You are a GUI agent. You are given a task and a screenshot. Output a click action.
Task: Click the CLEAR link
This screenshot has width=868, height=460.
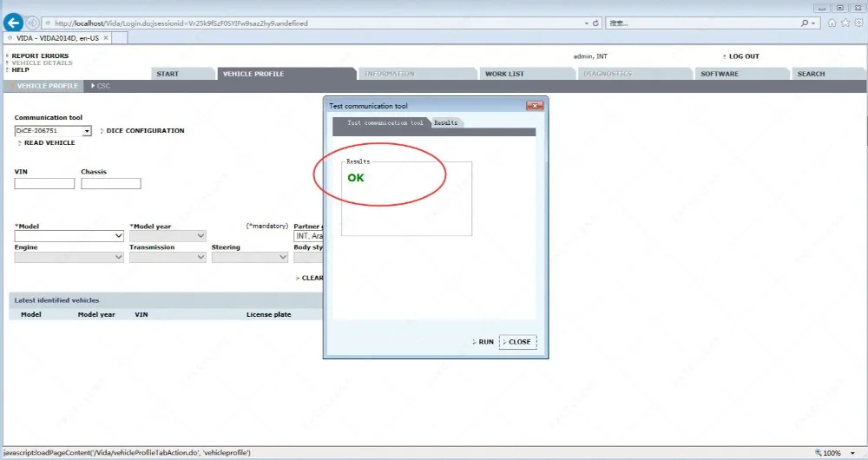pyautogui.click(x=312, y=278)
